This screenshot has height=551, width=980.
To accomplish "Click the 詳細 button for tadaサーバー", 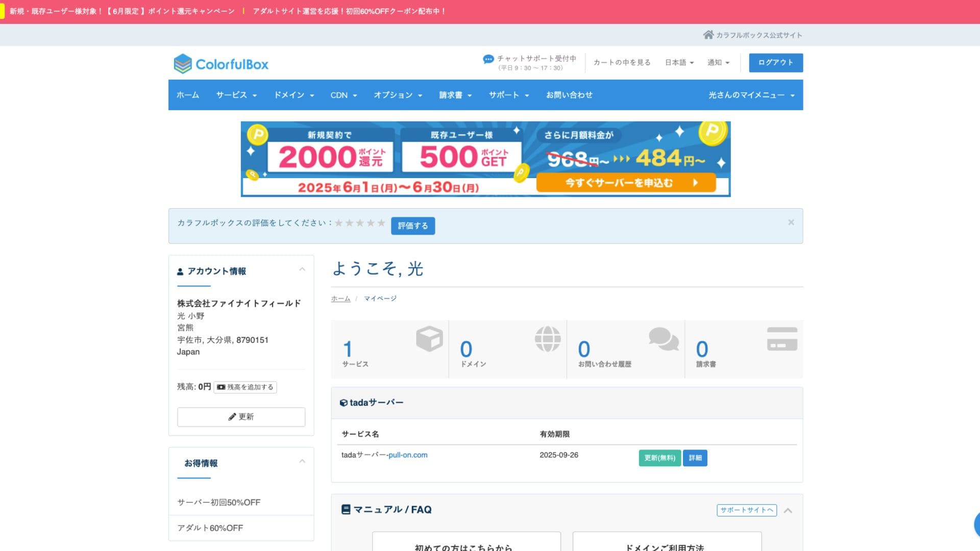I will 695,458.
